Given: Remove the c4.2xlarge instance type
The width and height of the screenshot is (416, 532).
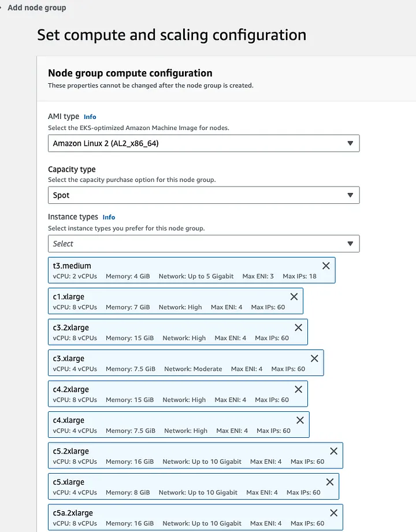Looking at the screenshot, I should [298, 389].
